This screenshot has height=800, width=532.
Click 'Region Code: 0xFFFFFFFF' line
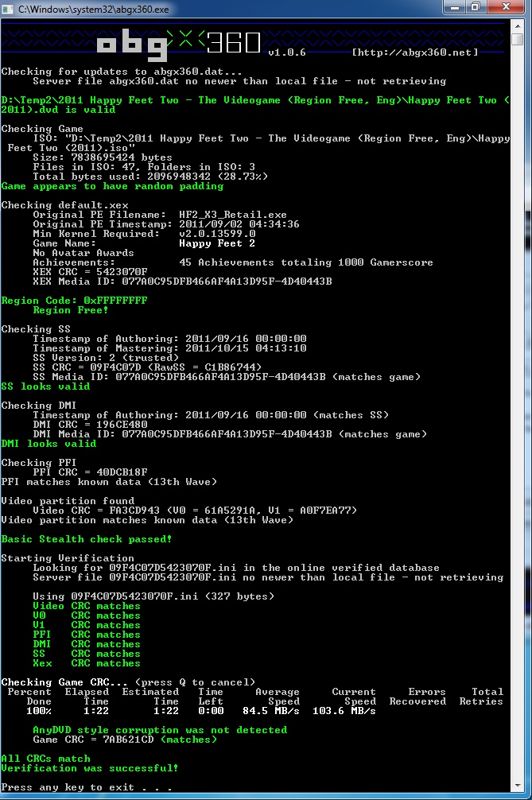[x=74, y=301]
